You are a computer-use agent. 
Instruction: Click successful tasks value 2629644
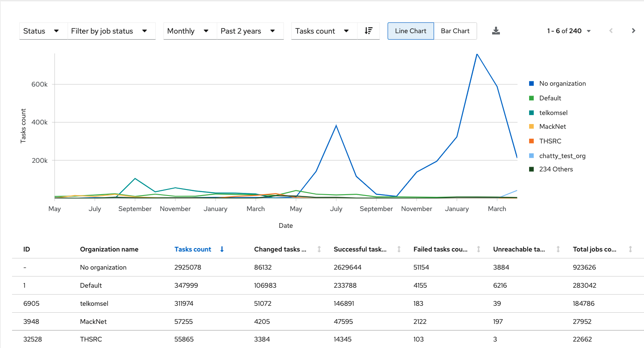pyautogui.click(x=348, y=267)
